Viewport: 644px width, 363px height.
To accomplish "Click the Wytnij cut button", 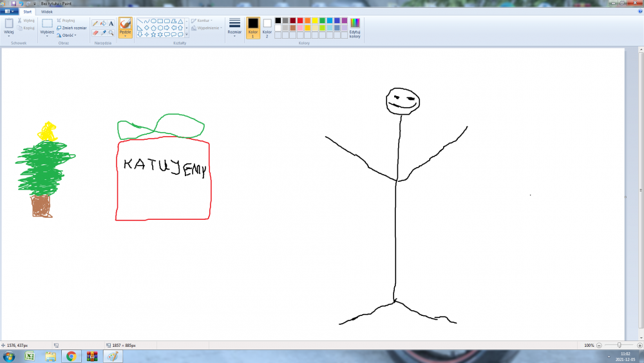I will 26,21.
